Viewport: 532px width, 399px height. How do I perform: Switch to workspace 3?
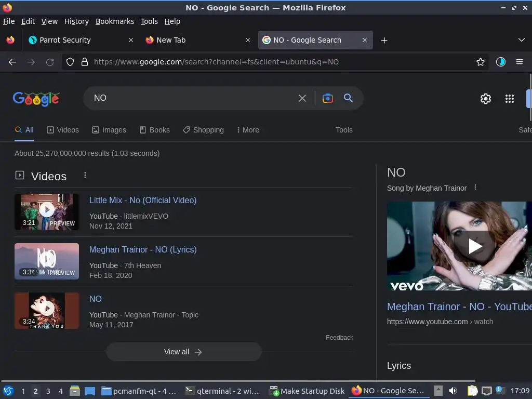pos(48,391)
